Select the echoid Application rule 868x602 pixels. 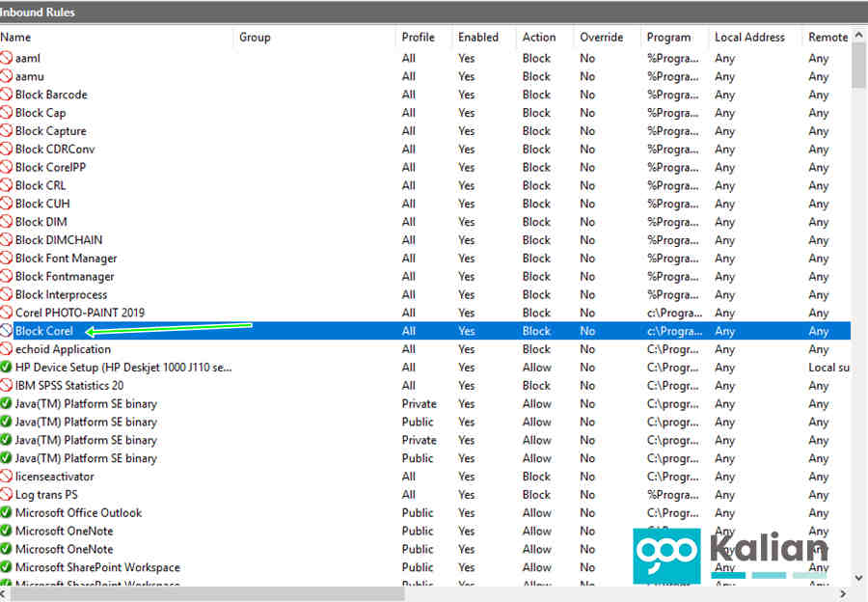tap(63, 349)
